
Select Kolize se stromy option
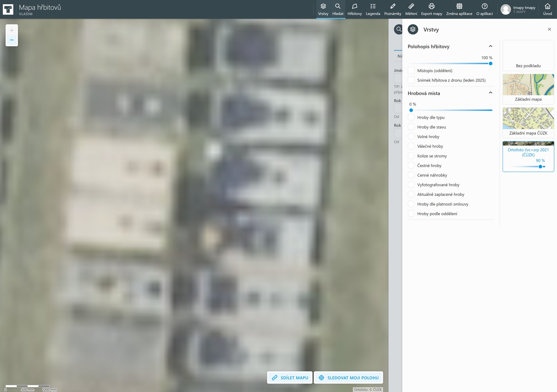click(x=411, y=156)
